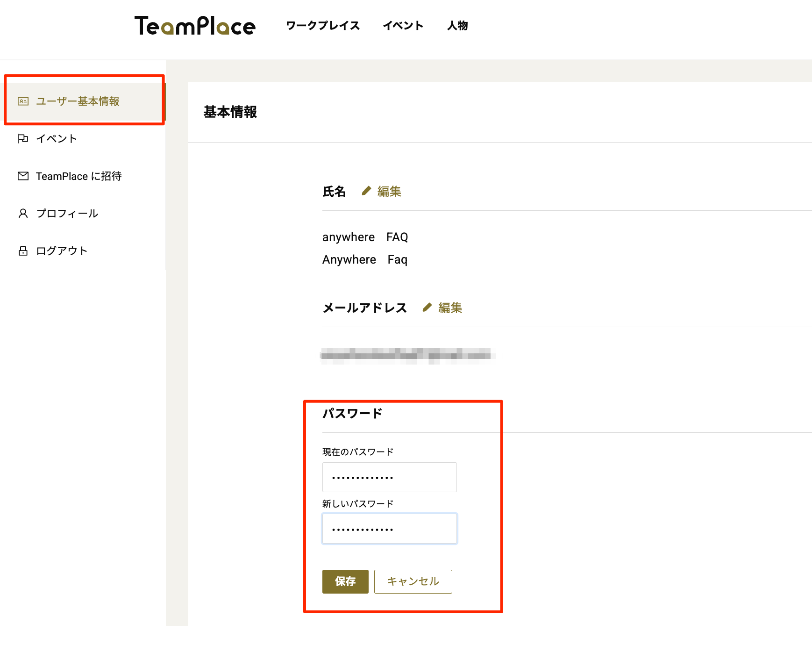
Task: Click the ID card icon for ユーザー基本情報
Action: pos(23,101)
